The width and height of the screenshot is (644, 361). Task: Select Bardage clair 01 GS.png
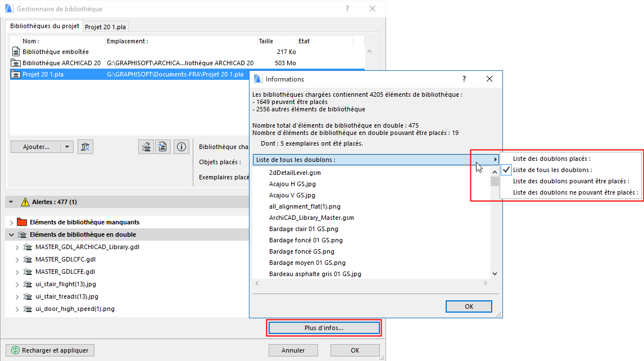303,229
